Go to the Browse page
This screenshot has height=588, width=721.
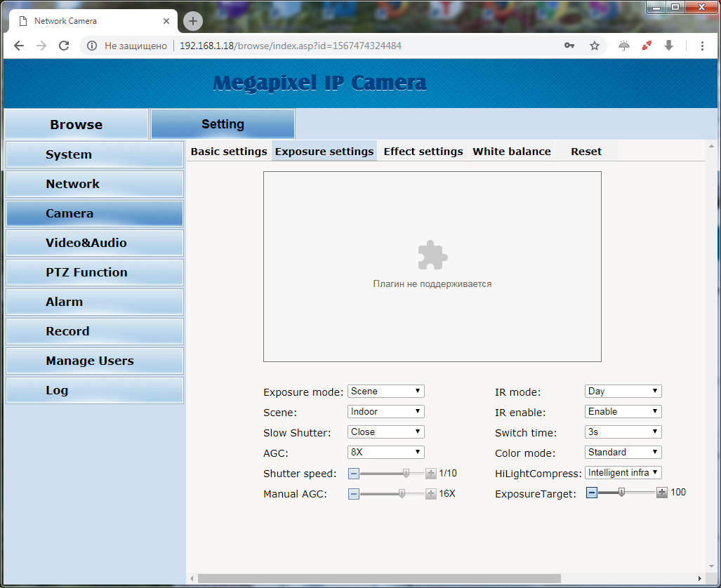(x=76, y=125)
